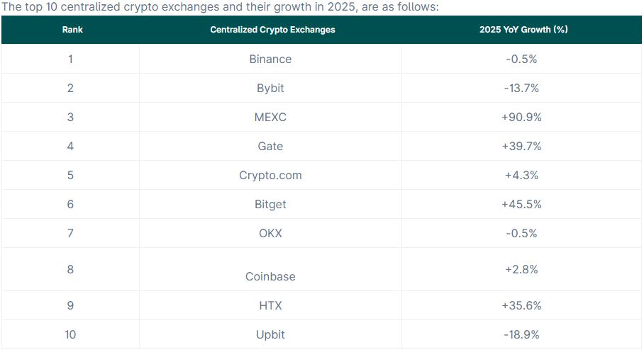Select the Binance exchange cell
This screenshot has width=644, height=352.
coord(270,59)
